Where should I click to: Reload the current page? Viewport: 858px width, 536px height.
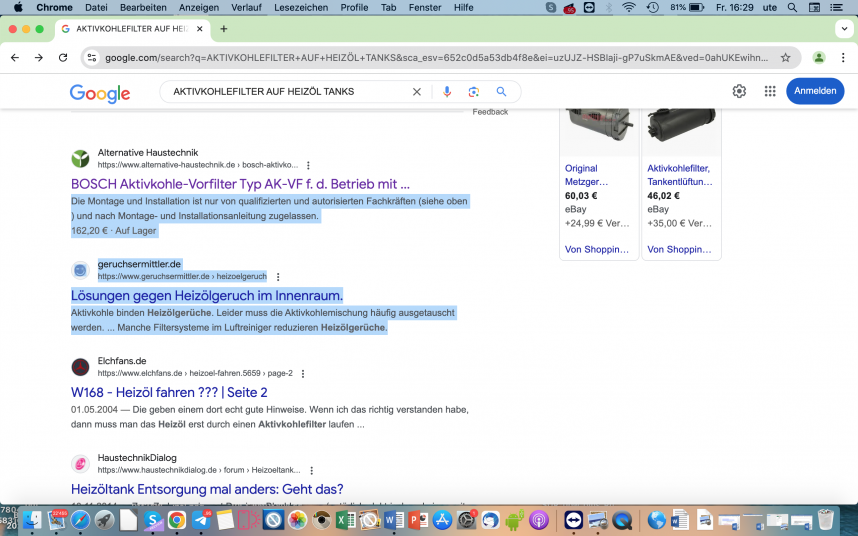[61, 58]
